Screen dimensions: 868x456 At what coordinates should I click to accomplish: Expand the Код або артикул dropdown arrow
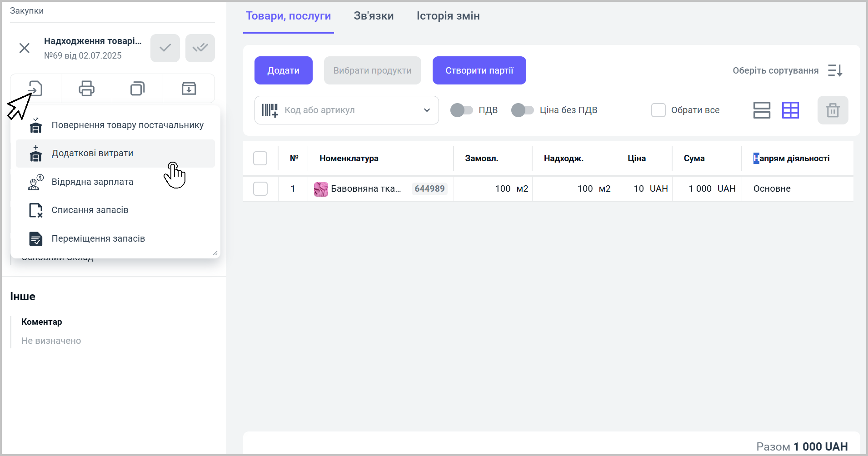pyautogui.click(x=427, y=110)
